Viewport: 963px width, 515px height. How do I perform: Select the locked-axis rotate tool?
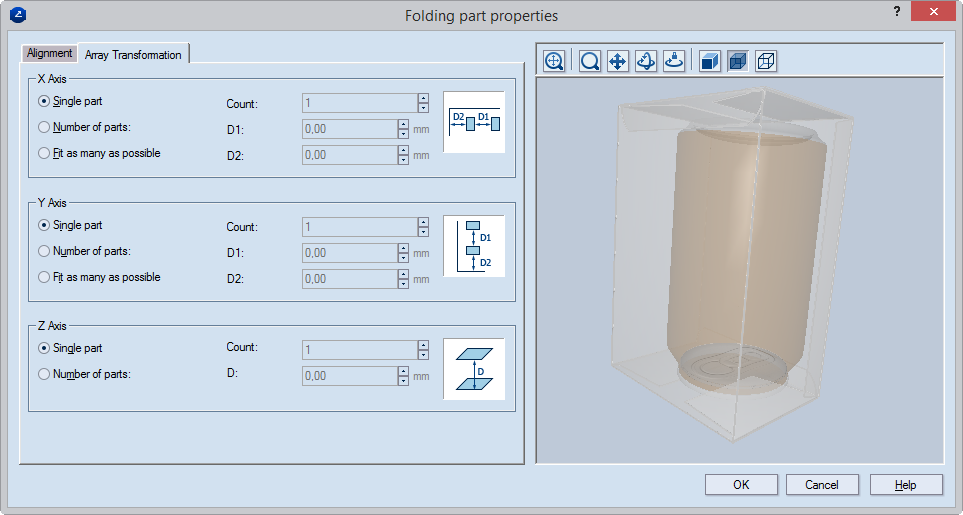point(674,61)
